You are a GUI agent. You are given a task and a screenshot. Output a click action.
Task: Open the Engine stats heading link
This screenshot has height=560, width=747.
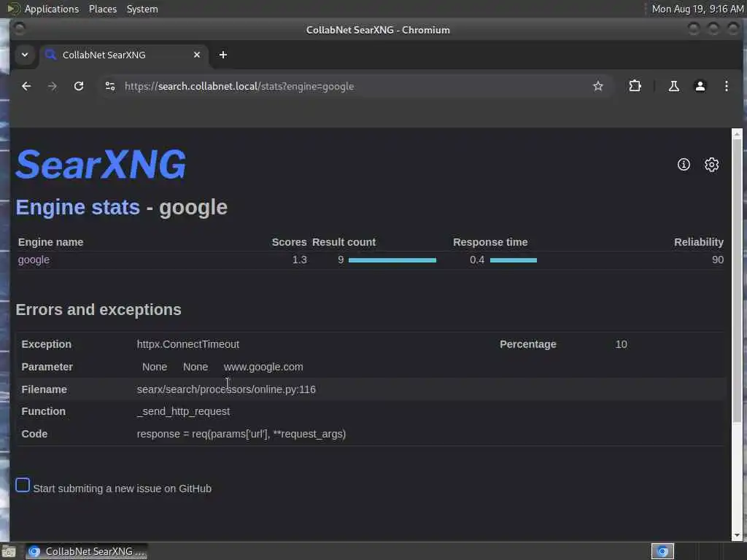tap(77, 207)
